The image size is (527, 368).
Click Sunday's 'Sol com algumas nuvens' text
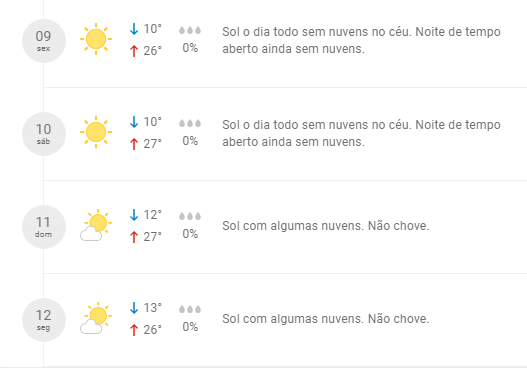(293, 226)
